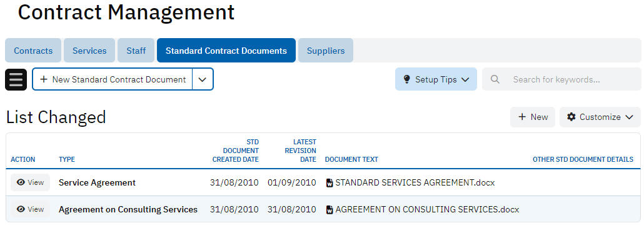Select the Staff tab
The width and height of the screenshot is (644, 228).
(x=136, y=51)
